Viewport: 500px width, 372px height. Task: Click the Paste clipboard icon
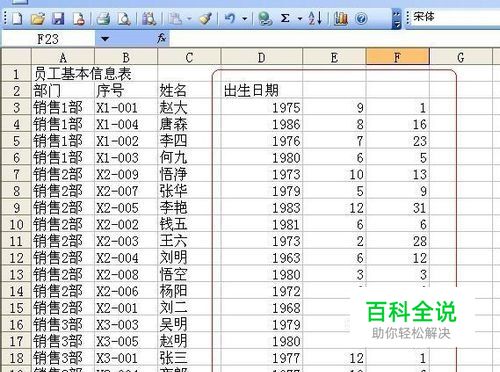pyautogui.click(x=175, y=18)
